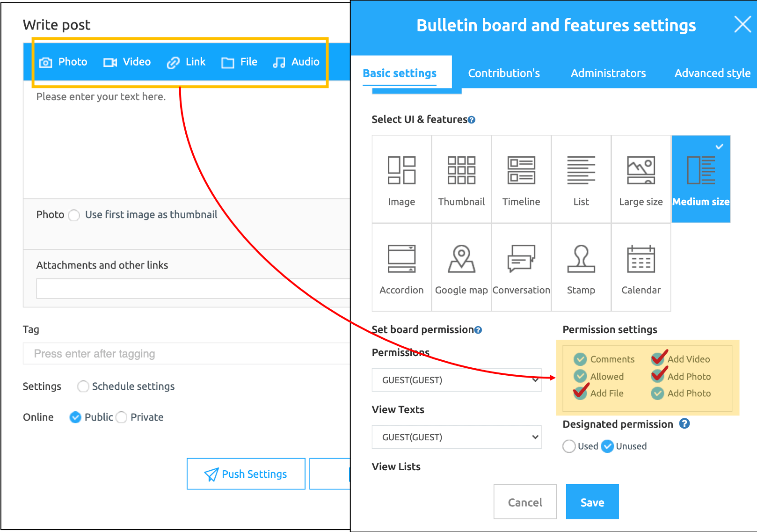This screenshot has height=532, width=757.
Task: Select the Timeline UI layout icon
Action: (521, 171)
